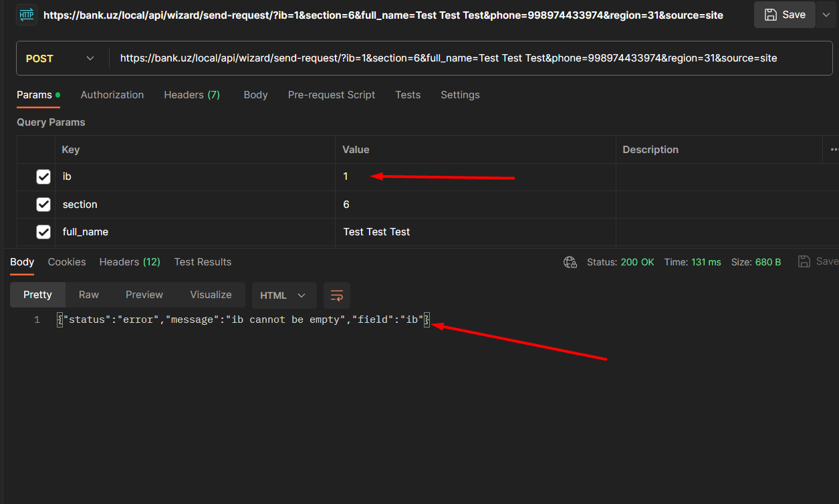
Task: Open the response Headers (12) tab
Action: [x=130, y=262]
